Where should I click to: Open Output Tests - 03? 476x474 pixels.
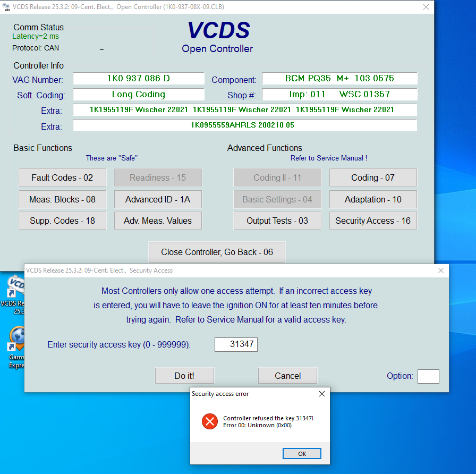(x=277, y=221)
